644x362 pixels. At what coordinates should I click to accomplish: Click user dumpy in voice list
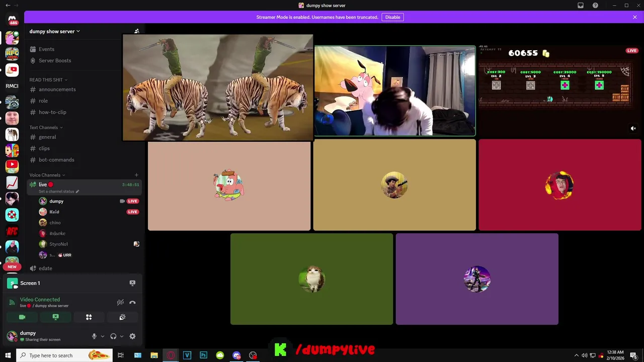(x=56, y=201)
